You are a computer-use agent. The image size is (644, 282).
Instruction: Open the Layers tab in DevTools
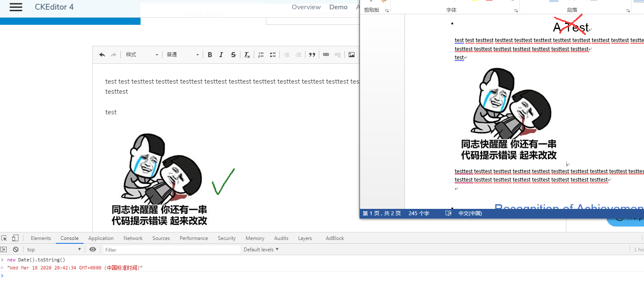click(305, 238)
